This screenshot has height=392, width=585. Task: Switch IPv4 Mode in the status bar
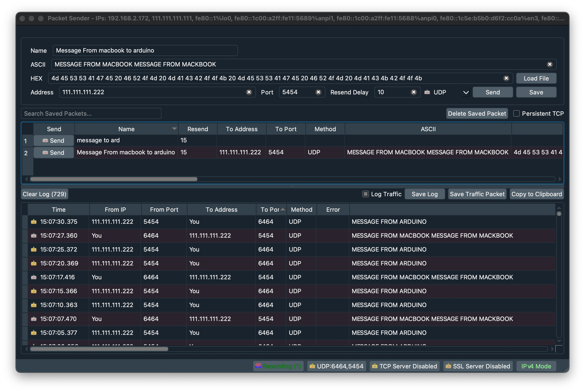click(536, 366)
